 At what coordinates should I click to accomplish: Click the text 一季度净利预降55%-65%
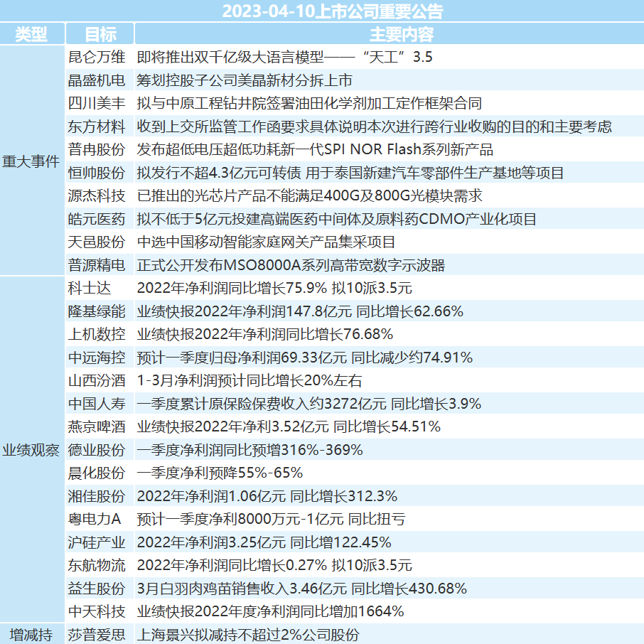click(x=220, y=473)
